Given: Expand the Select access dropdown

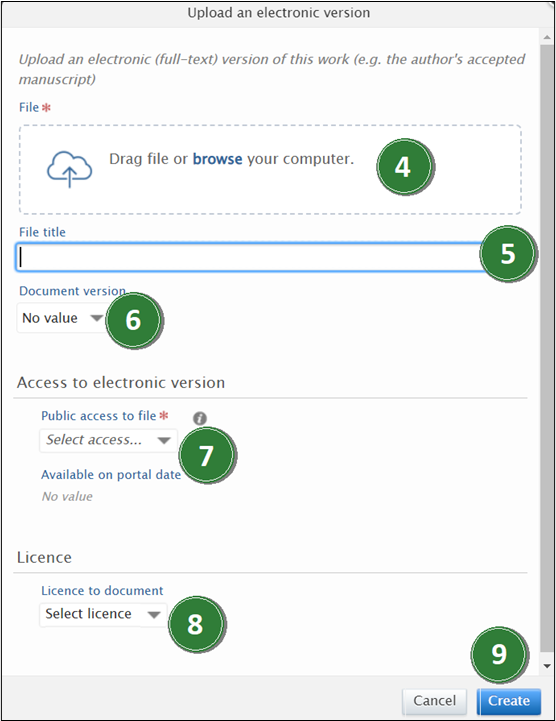Looking at the screenshot, I should point(109,441).
